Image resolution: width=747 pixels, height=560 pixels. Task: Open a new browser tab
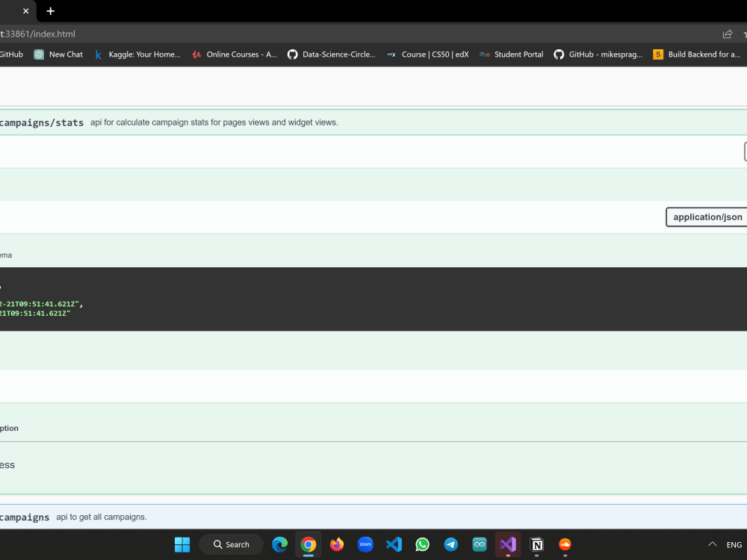(50, 11)
